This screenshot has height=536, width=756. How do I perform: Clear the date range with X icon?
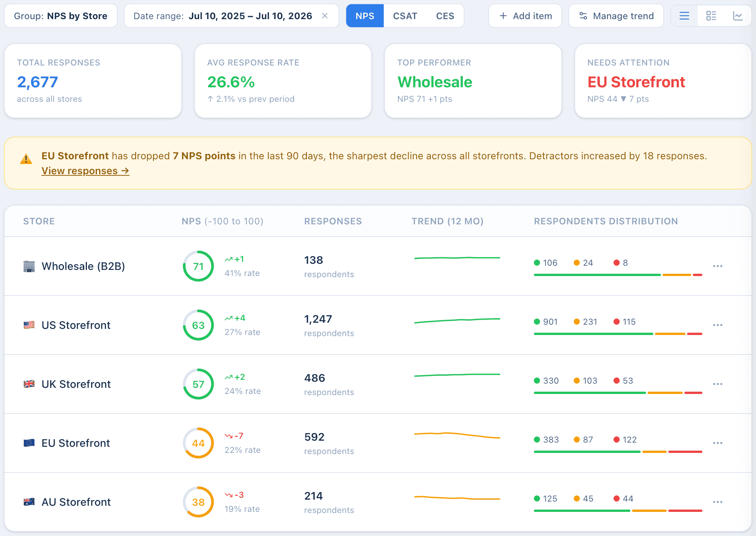coord(325,16)
